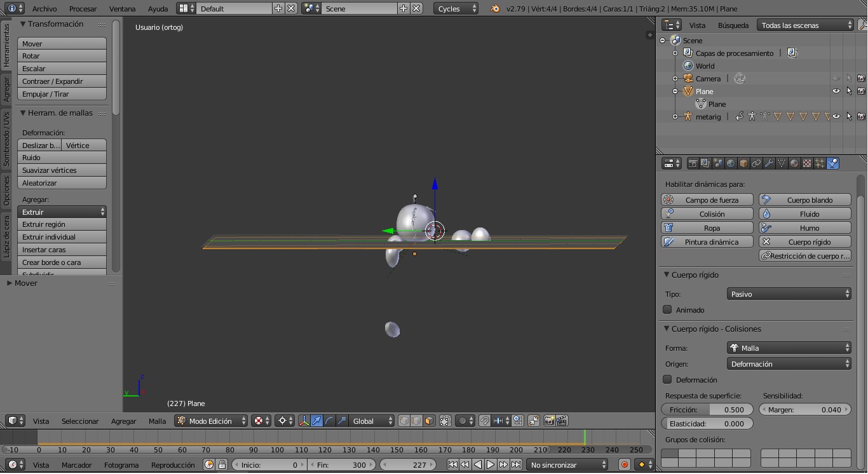Open the Malla menu in viewport header

click(157, 421)
